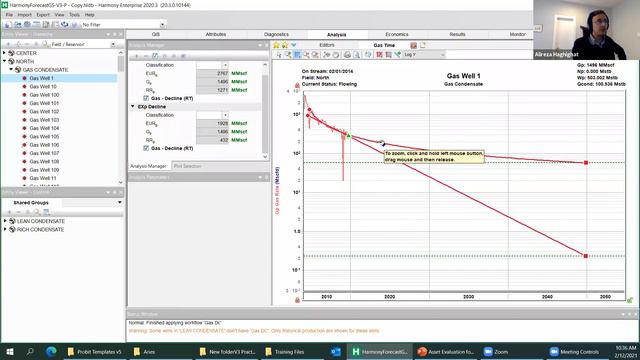
Task: Expand RICH CONDENSATE group
Action: pyautogui.click(x=5, y=229)
